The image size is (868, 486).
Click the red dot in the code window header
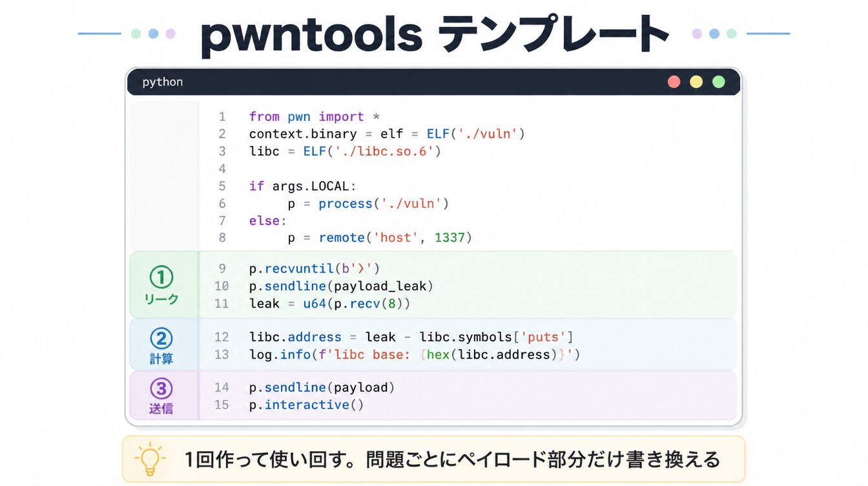(x=674, y=82)
